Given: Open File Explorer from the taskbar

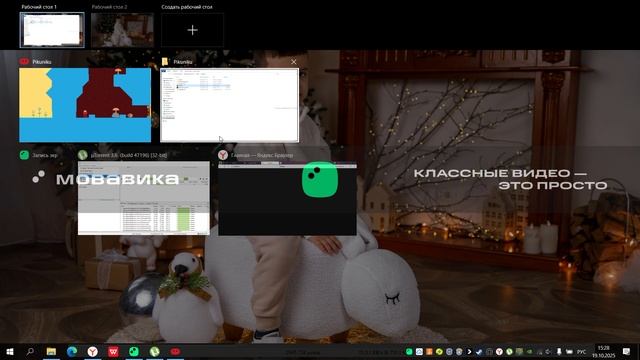Looking at the screenshot, I should tap(51, 351).
